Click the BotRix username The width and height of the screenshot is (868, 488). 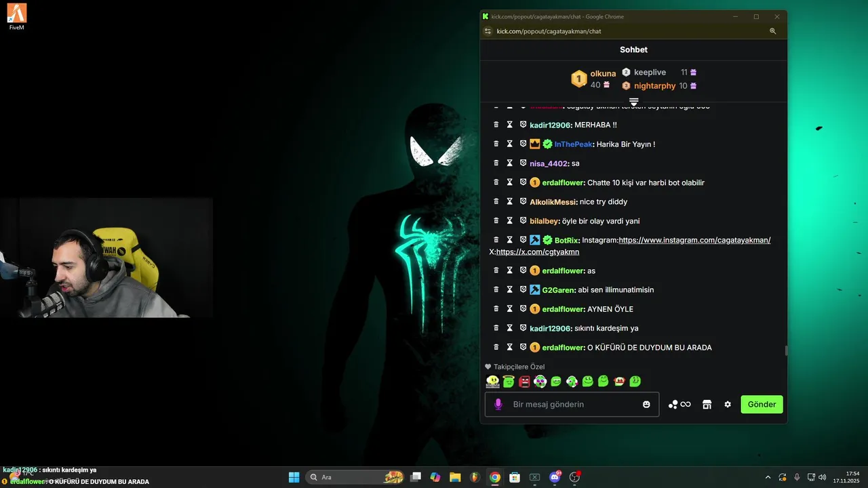[x=566, y=240]
